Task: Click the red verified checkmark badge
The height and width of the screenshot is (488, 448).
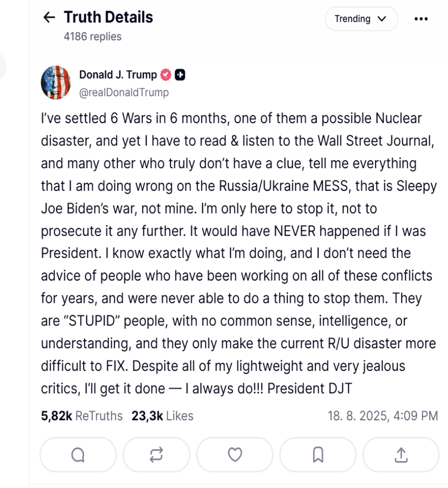Action: 166,75
